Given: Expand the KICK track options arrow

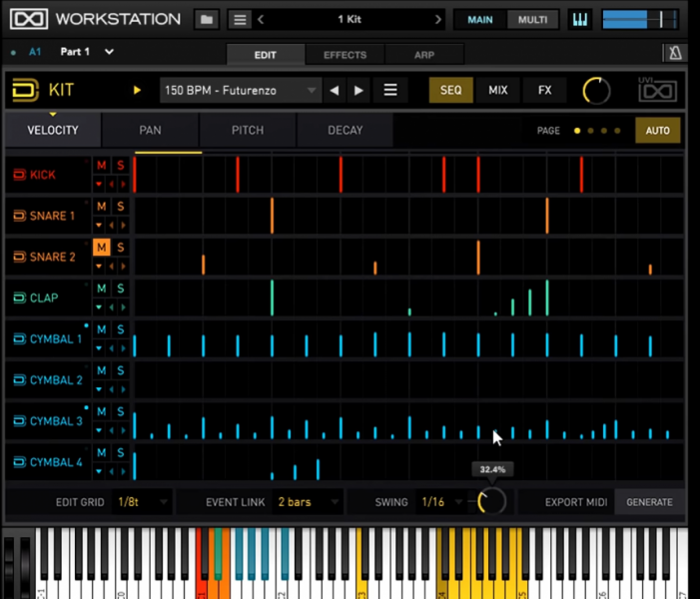Looking at the screenshot, I should (99, 184).
